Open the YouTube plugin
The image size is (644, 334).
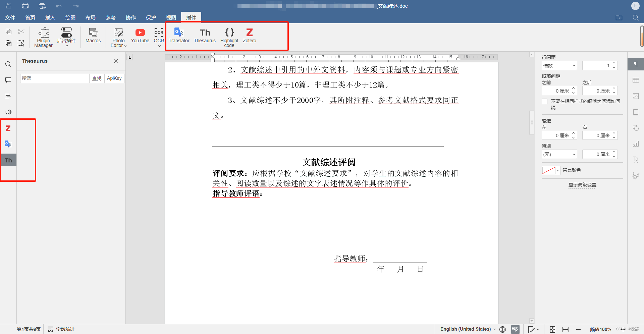pos(140,35)
